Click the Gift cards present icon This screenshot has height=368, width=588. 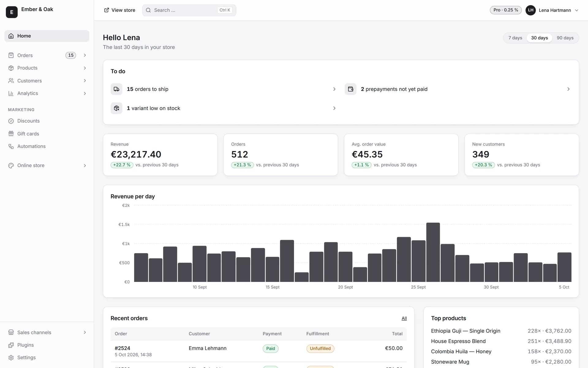click(x=11, y=134)
